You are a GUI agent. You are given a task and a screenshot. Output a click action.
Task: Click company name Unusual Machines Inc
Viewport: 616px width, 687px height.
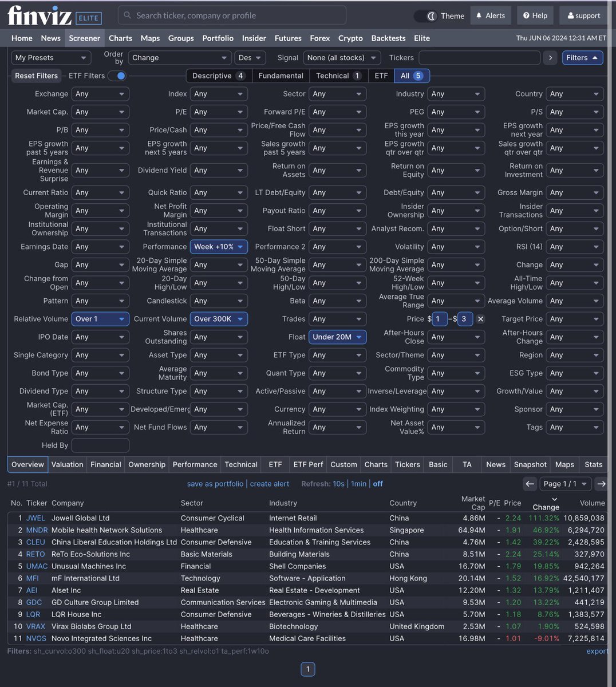click(x=89, y=566)
